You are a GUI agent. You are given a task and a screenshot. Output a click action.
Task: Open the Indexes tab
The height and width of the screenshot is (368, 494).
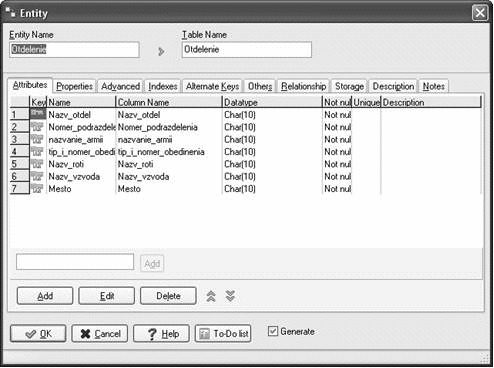[x=163, y=86]
